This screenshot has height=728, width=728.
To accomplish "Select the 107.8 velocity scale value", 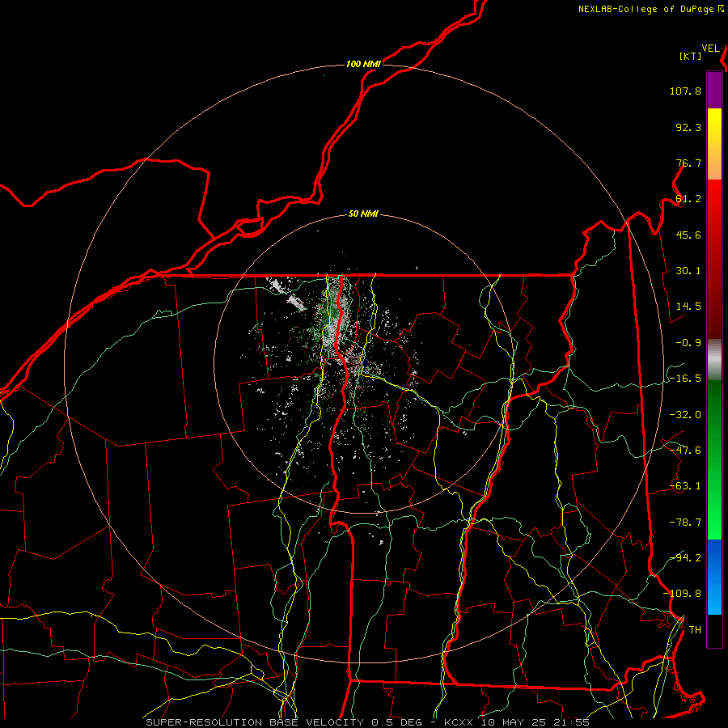I will tap(685, 91).
